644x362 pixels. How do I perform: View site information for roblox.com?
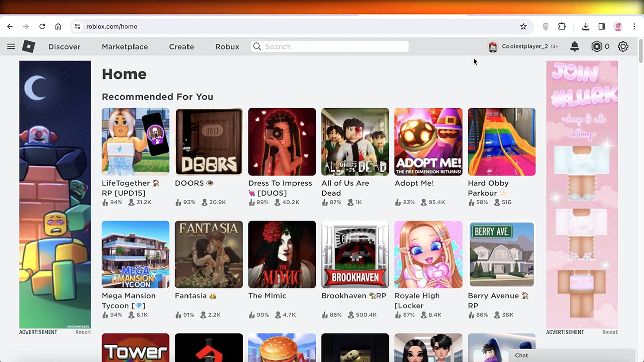click(77, 26)
